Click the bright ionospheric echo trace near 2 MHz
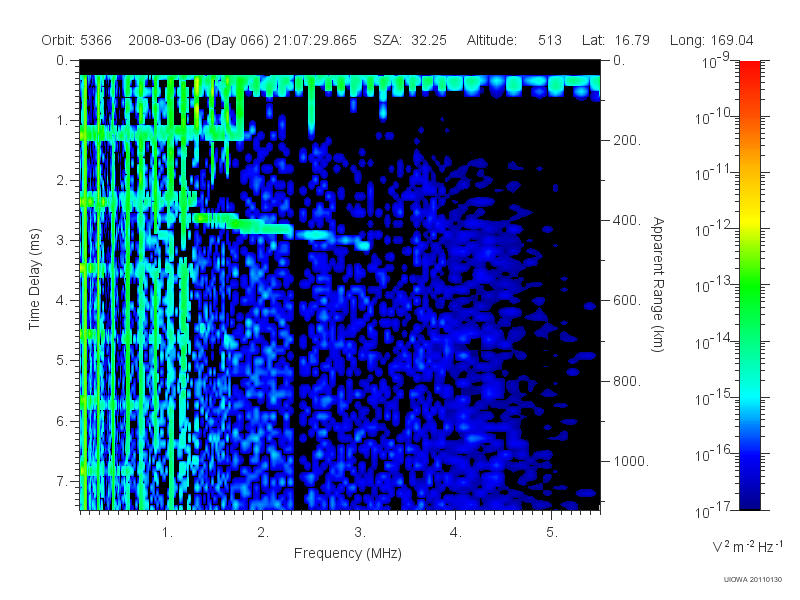 (x=265, y=228)
